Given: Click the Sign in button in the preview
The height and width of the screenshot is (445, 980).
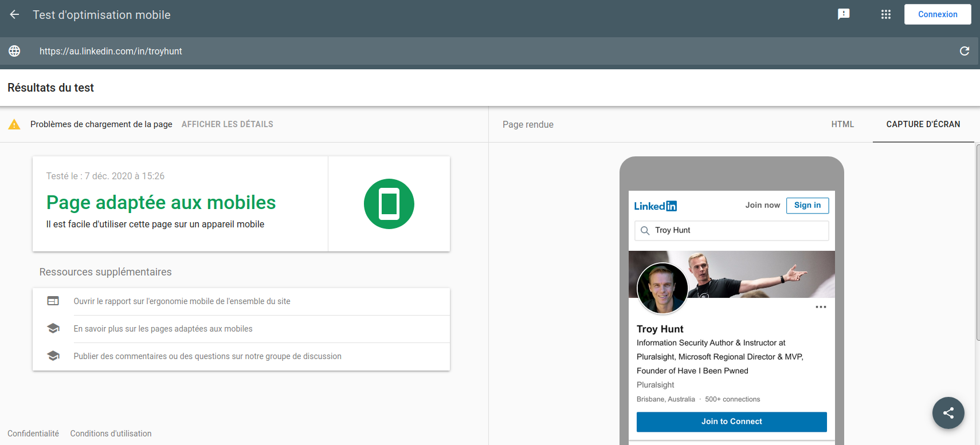Looking at the screenshot, I should point(807,205).
